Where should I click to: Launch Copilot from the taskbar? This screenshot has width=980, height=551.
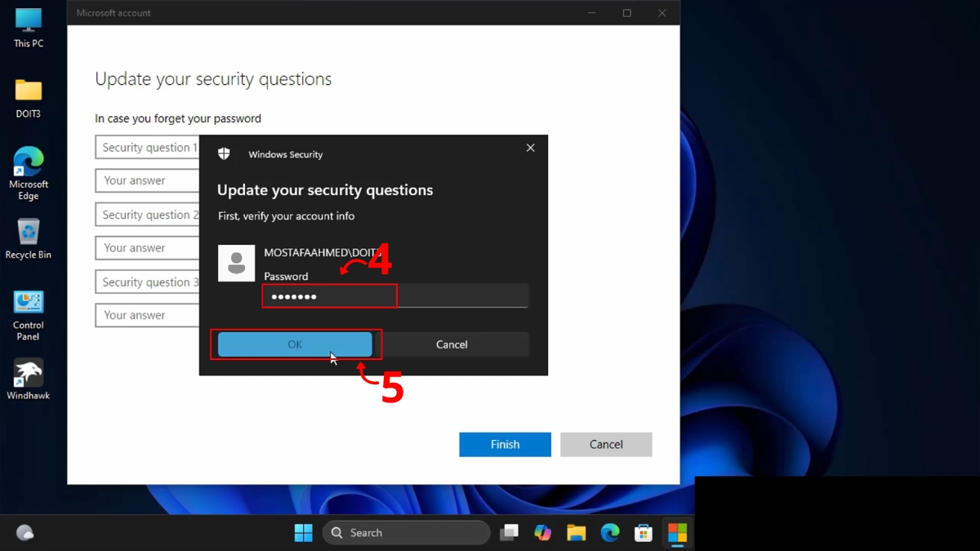[x=543, y=532]
